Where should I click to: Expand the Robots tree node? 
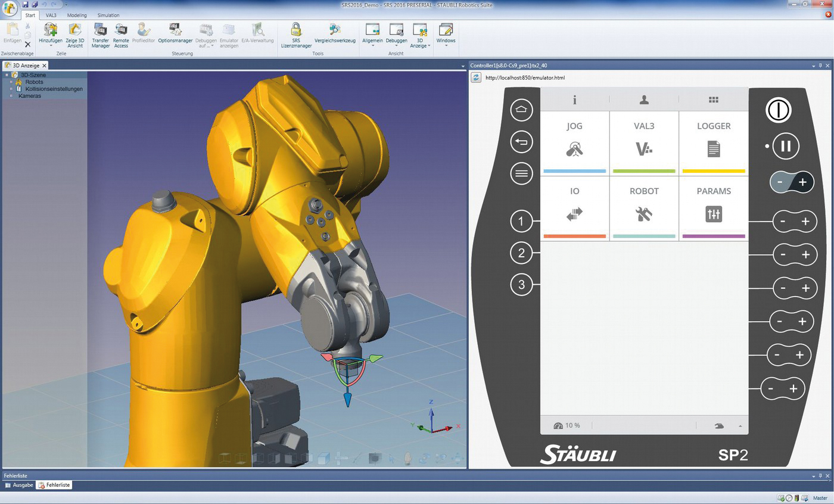pos(11,82)
